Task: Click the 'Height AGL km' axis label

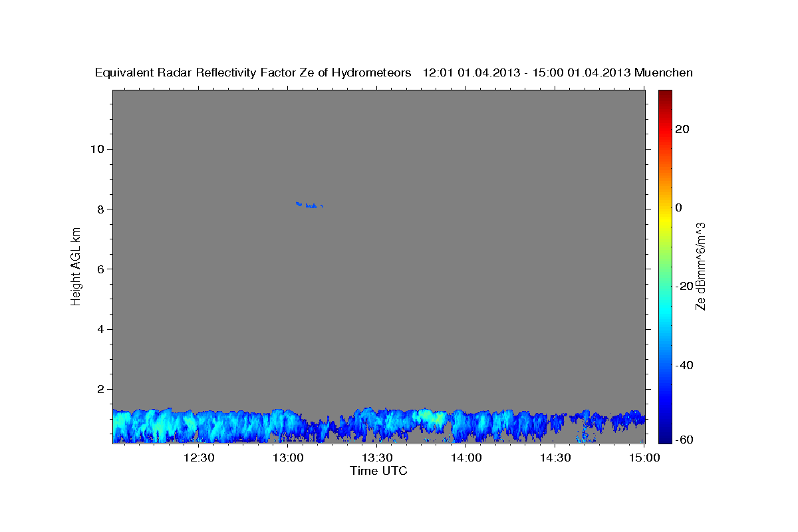Action: click(x=76, y=266)
